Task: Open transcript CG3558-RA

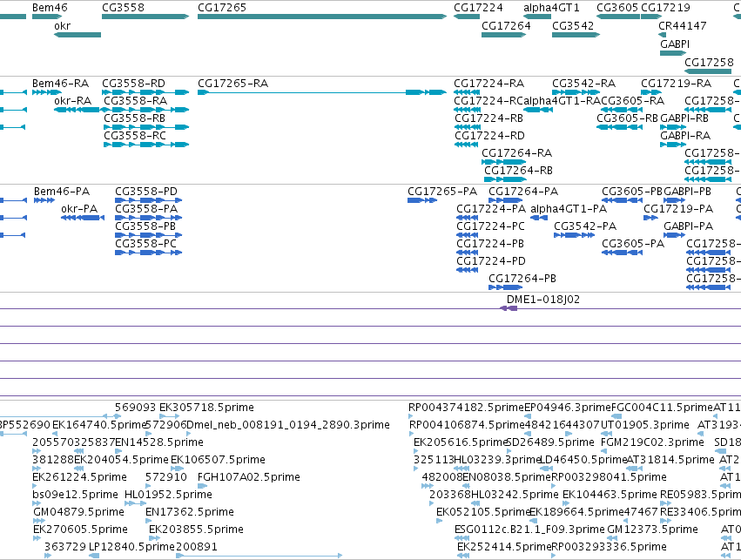Action: (x=136, y=101)
